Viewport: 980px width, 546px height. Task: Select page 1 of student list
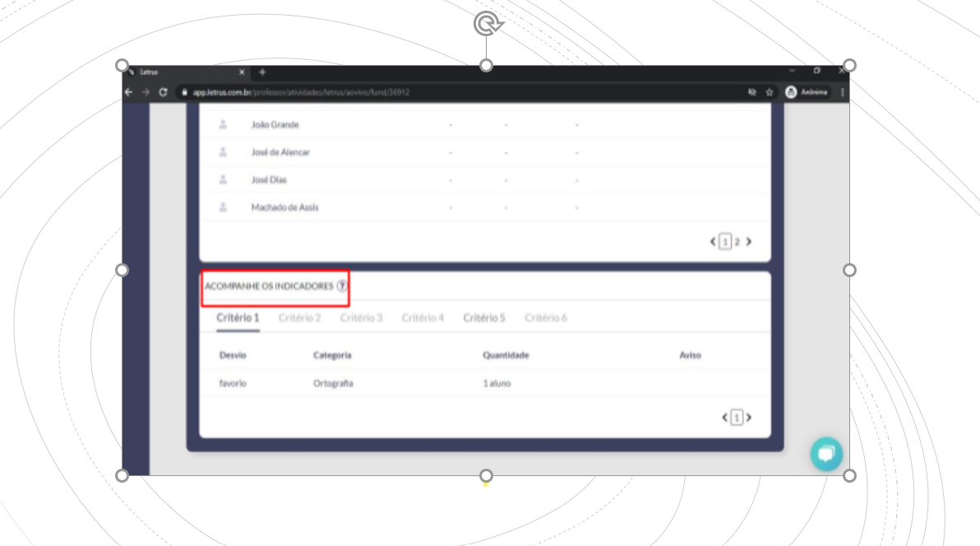tap(725, 242)
